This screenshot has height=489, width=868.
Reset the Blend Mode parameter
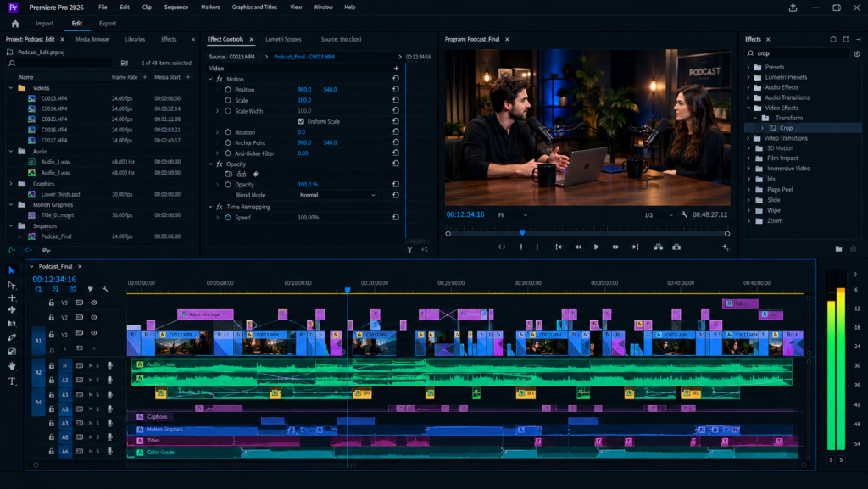[x=395, y=195]
